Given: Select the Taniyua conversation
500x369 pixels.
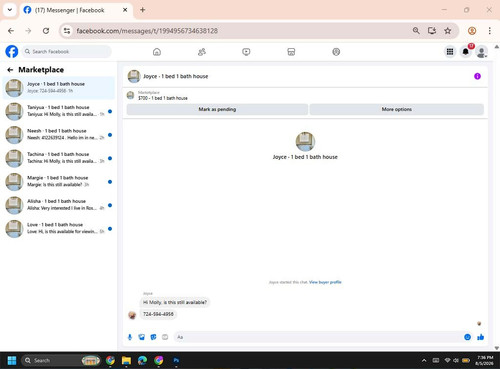Looking at the screenshot, I should [59, 111].
